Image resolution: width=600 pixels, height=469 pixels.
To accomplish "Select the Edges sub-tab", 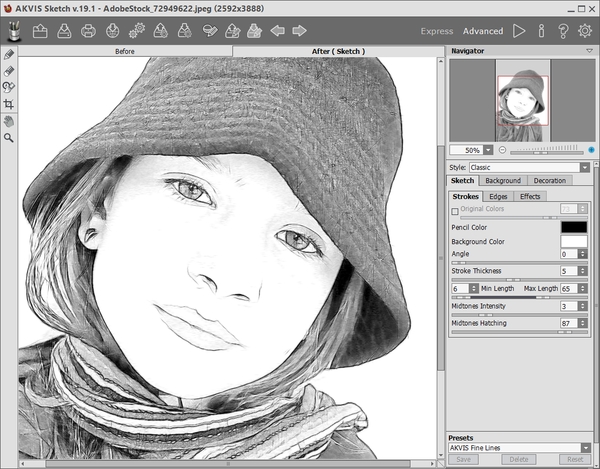I will tap(498, 197).
